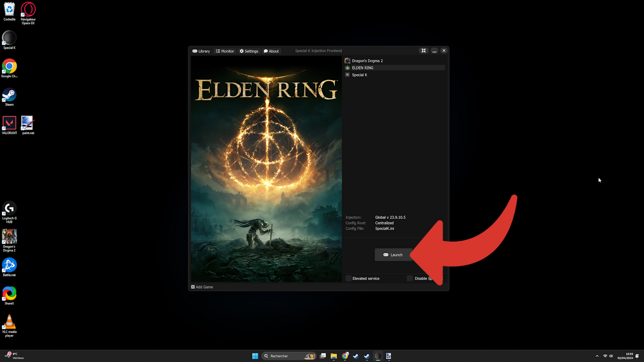644x362 pixels.
Task: Tick the Disable Special K checkbox
Action: click(410, 278)
